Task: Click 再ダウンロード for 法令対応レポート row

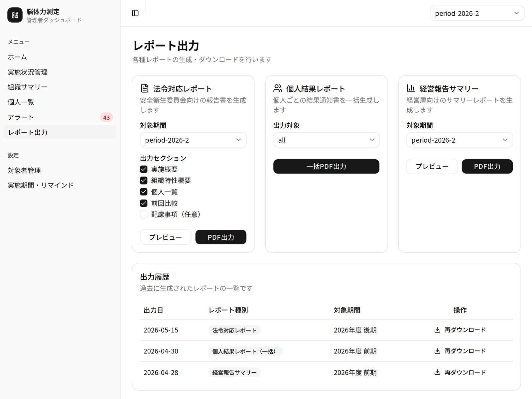Action: 460,330
